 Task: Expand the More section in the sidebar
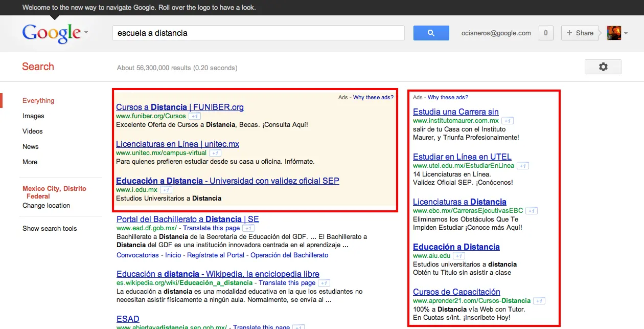[x=30, y=162]
